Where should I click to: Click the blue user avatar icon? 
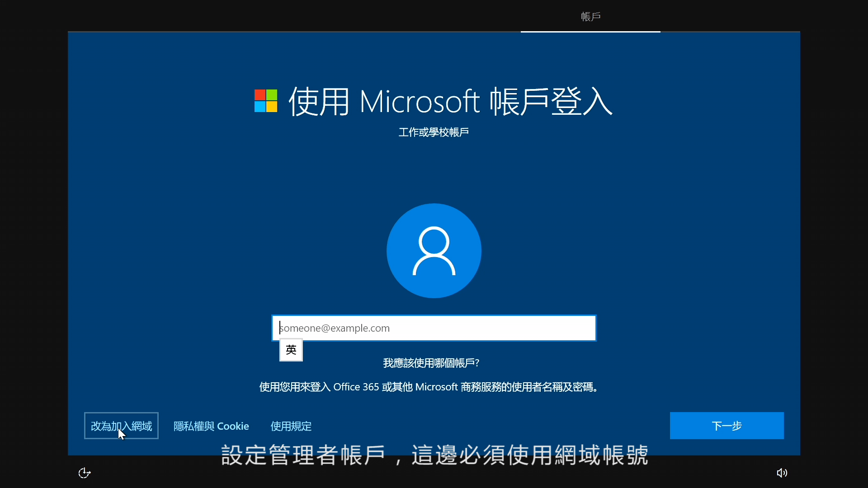(x=434, y=251)
